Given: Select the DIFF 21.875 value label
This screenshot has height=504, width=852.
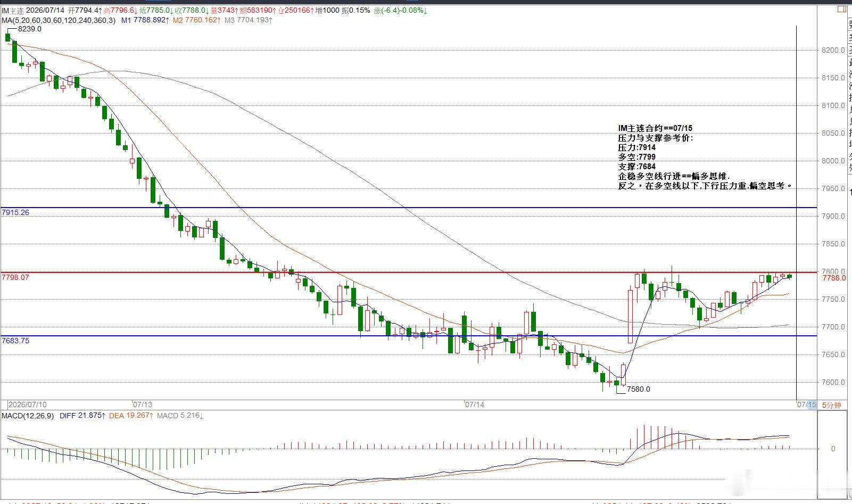Looking at the screenshot, I should [82, 416].
